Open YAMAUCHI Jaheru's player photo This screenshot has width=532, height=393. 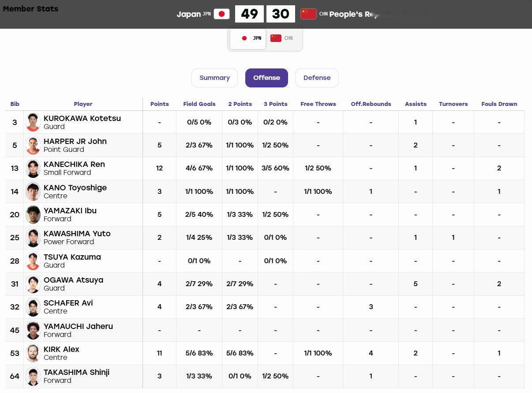click(33, 330)
